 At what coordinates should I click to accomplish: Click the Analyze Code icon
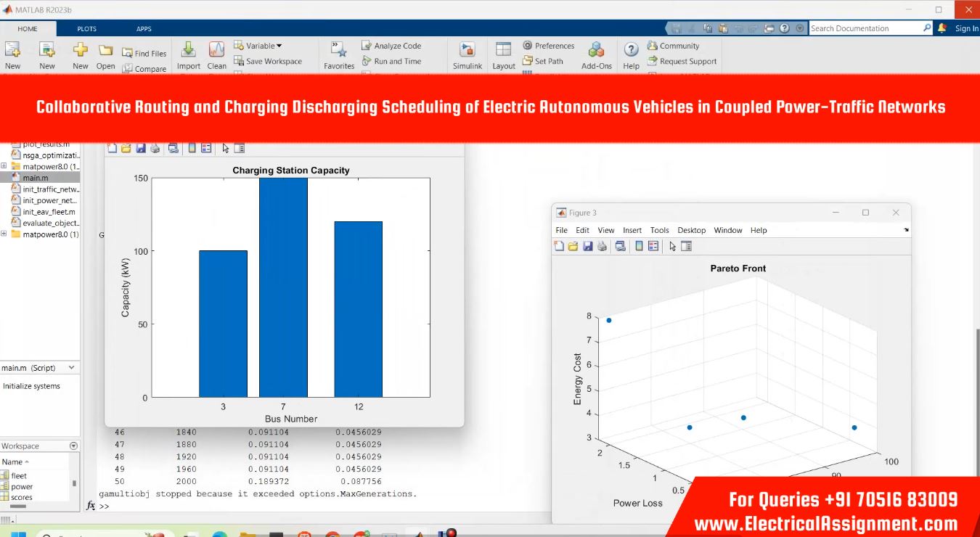point(391,46)
